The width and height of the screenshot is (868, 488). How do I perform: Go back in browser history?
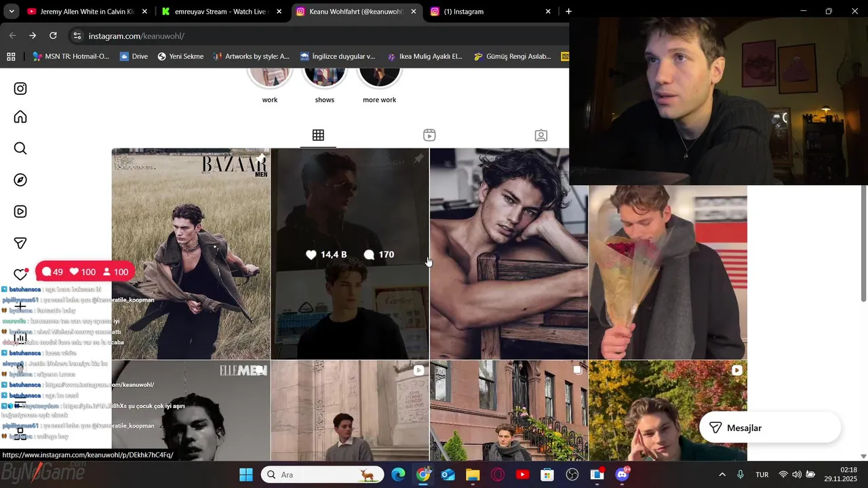coord(12,35)
